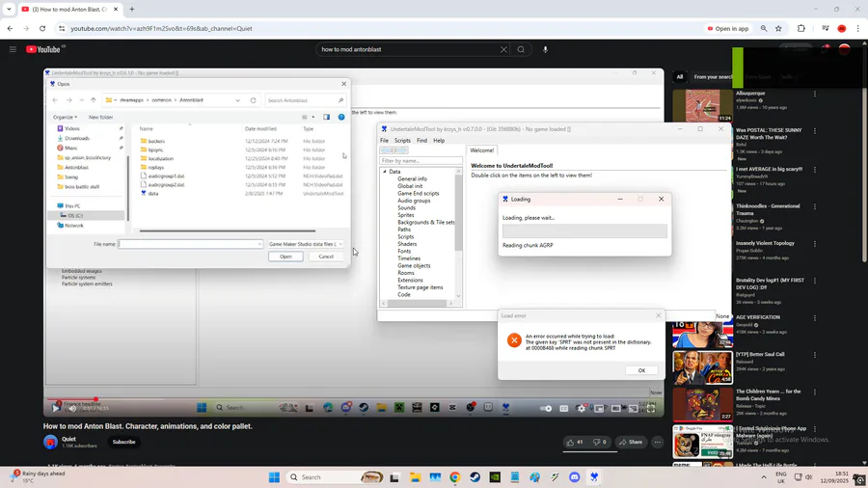868x488 pixels.
Task: Open File Explorer from the Windows taskbar
Action: coord(415,477)
